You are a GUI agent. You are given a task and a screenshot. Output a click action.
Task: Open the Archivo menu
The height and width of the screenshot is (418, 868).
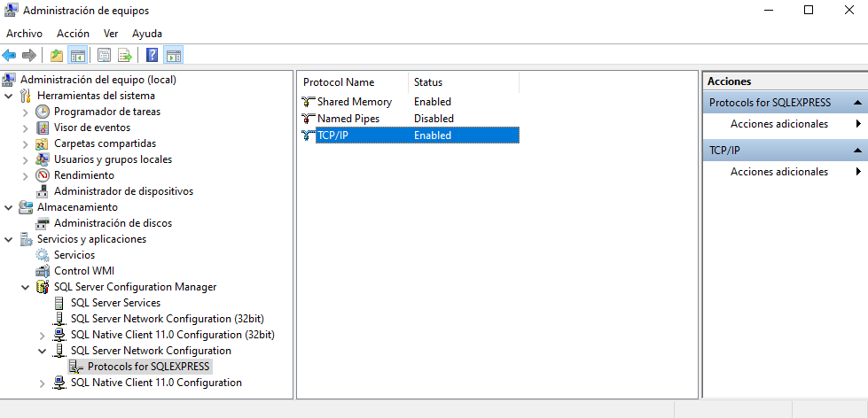tap(24, 34)
